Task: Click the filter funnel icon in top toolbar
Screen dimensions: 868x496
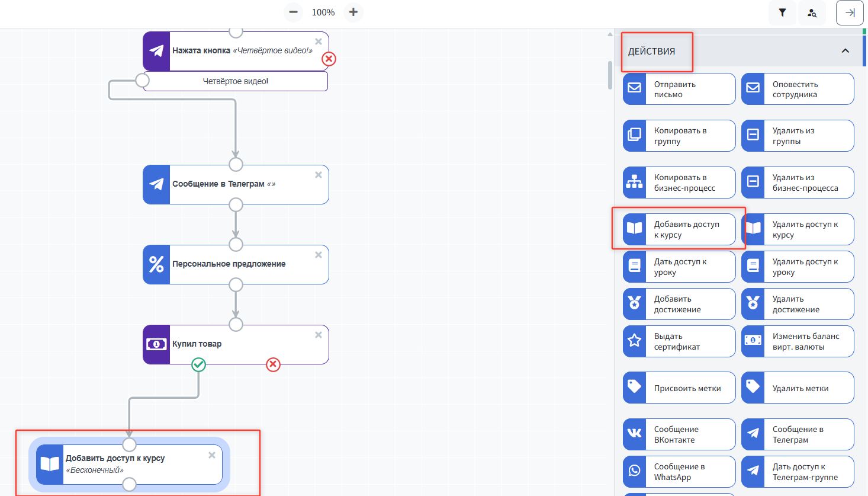Action: [782, 12]
